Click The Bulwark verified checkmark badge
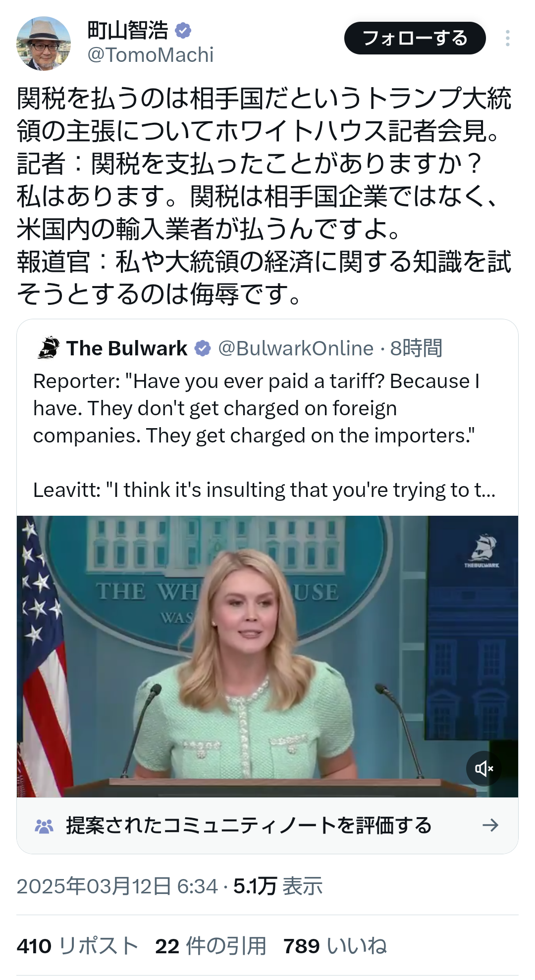This screenshot has width=535, height=980. pos(203,348)
